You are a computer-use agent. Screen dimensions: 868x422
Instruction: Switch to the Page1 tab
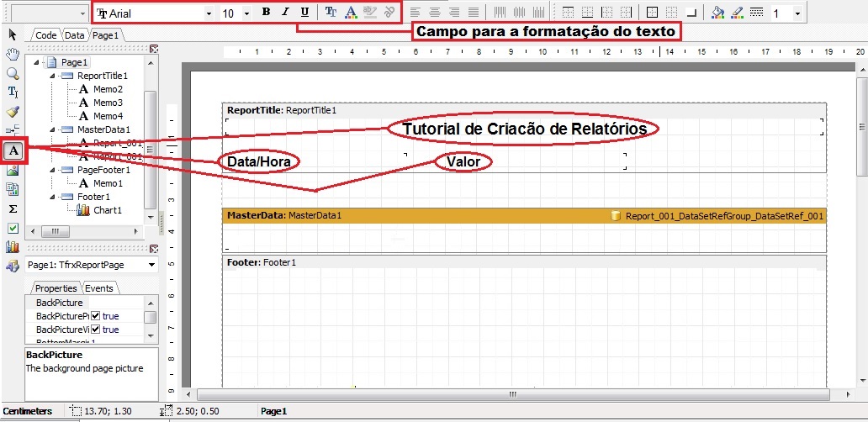[105, 35]
